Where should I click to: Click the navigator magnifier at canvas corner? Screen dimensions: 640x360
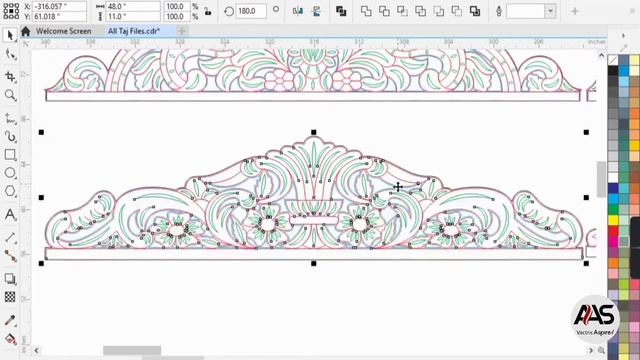click(601, 350)
